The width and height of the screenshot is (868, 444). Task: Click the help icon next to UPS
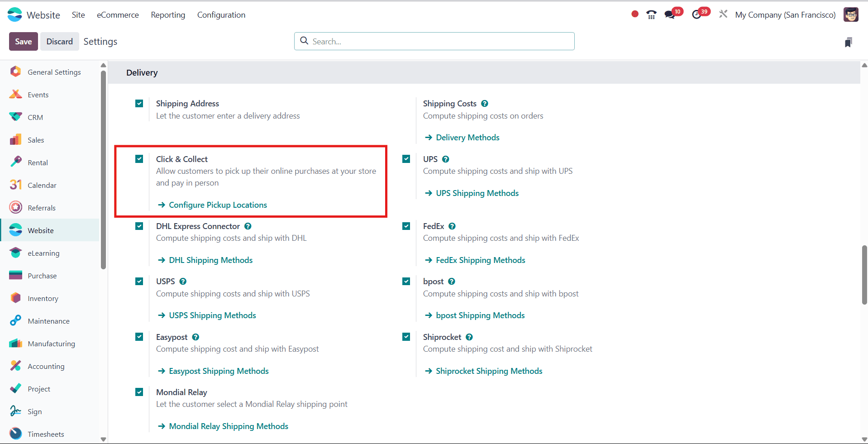pos(446,159)
